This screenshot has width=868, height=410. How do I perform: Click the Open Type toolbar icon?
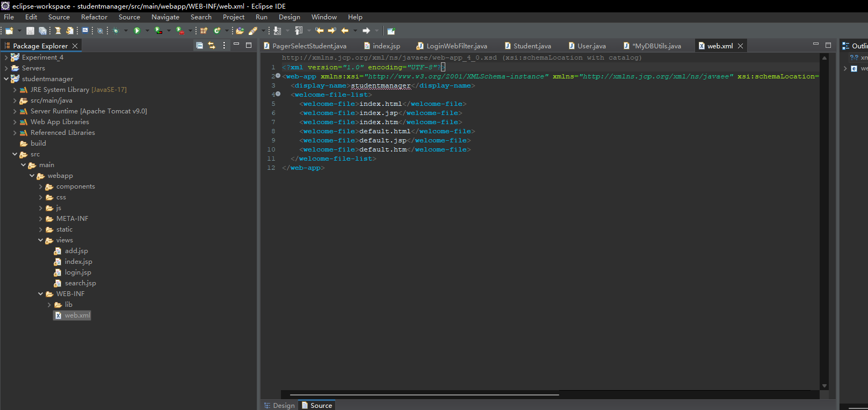[x=240, y=31]
